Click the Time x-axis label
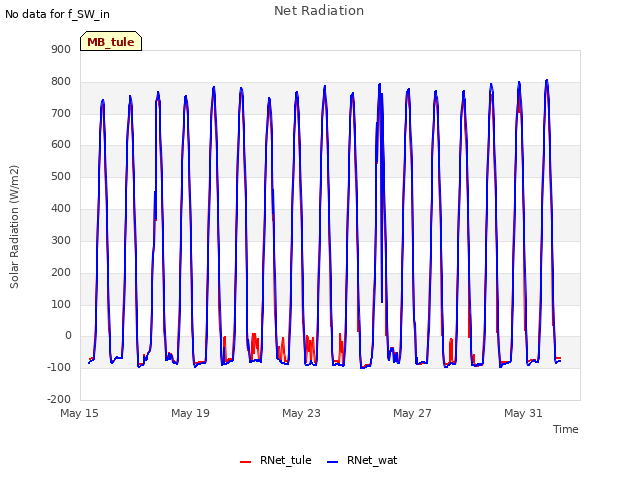This screenshot has width=640, height=480. [x=565, y=429]
